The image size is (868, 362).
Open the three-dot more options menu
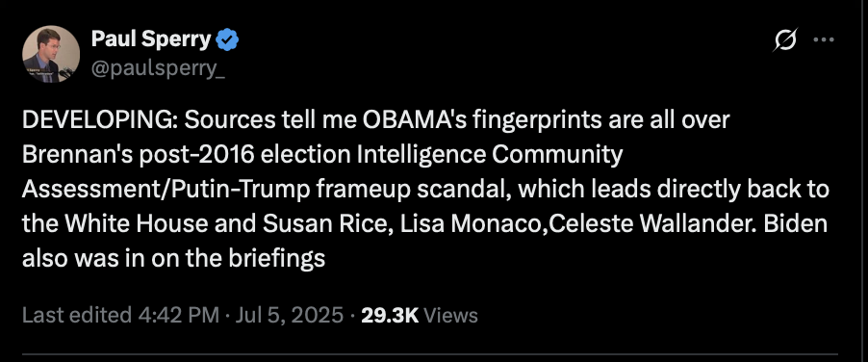coord(824,39)
